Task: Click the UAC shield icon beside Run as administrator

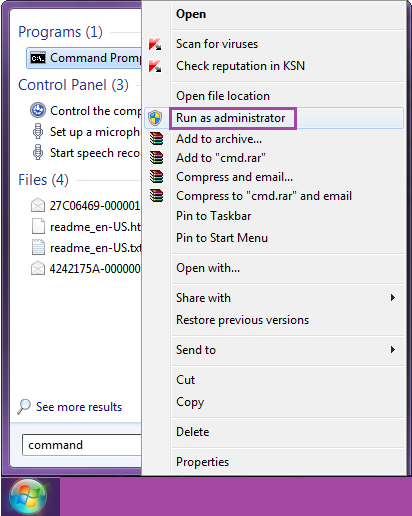Action: (x=155, y=118)
